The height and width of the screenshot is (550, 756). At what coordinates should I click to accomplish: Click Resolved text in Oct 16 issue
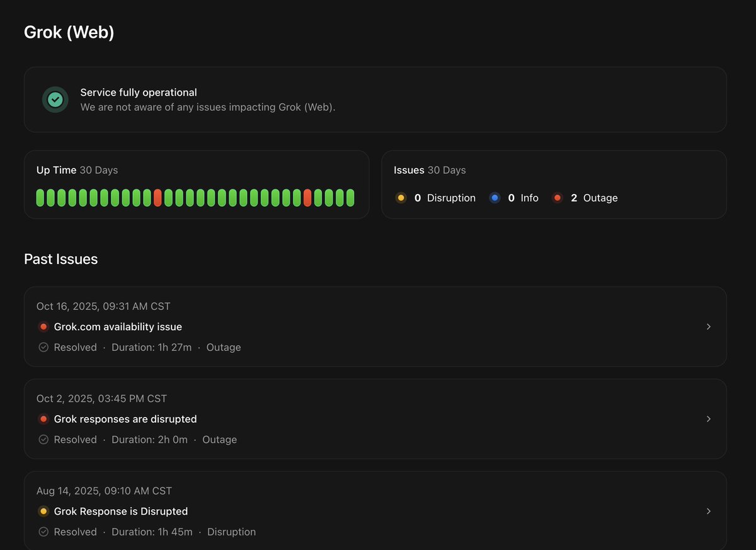point(76,347)
